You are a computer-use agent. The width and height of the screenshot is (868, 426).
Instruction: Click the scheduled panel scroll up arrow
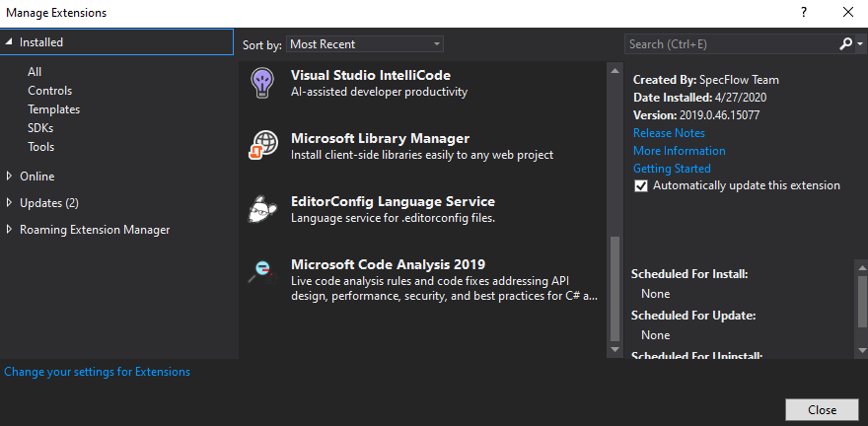pos(862,266)
